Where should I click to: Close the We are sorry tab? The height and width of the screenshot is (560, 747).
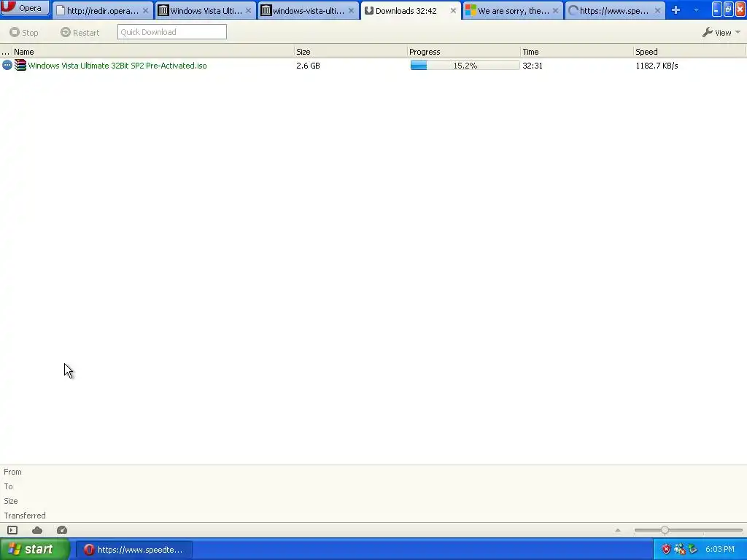point(555,10)
